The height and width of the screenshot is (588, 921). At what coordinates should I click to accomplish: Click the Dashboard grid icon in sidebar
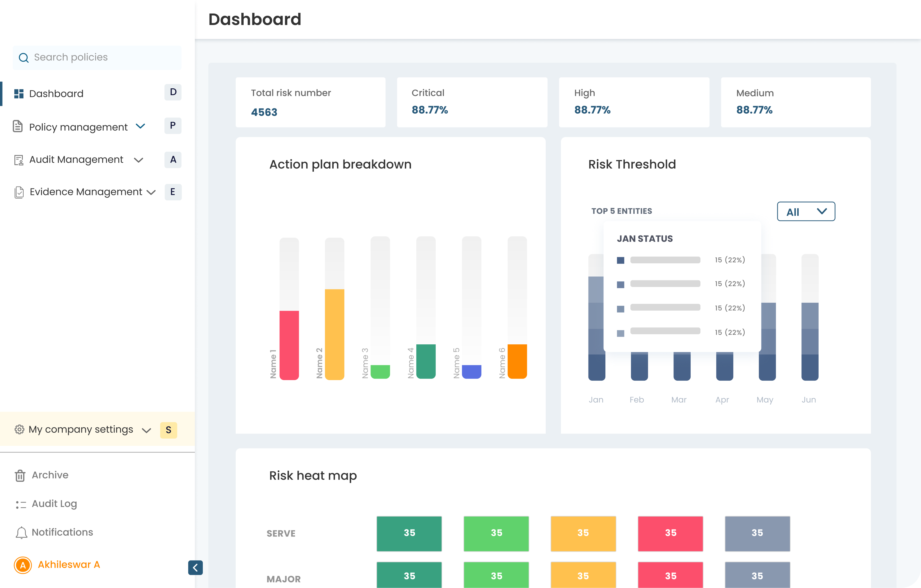[19, 94]
